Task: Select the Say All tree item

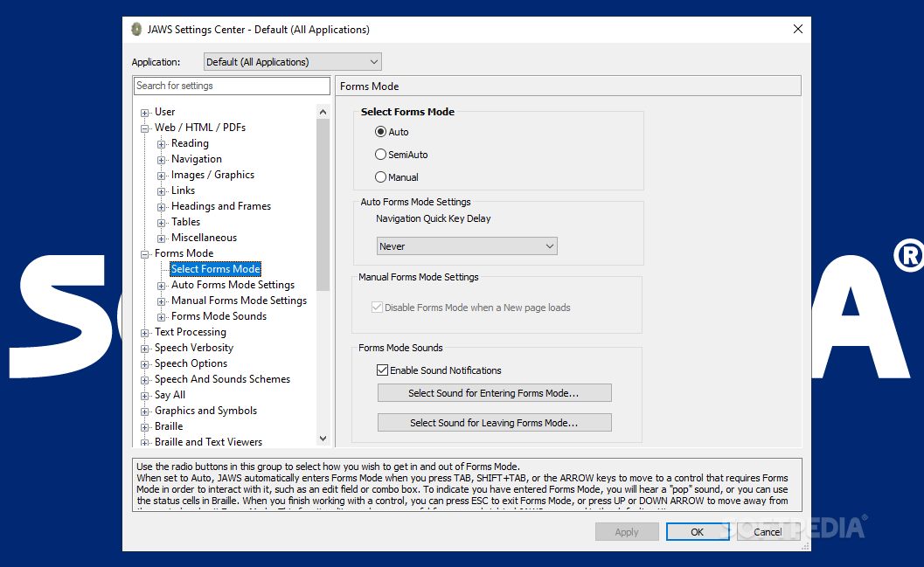Action: point(170,395)
